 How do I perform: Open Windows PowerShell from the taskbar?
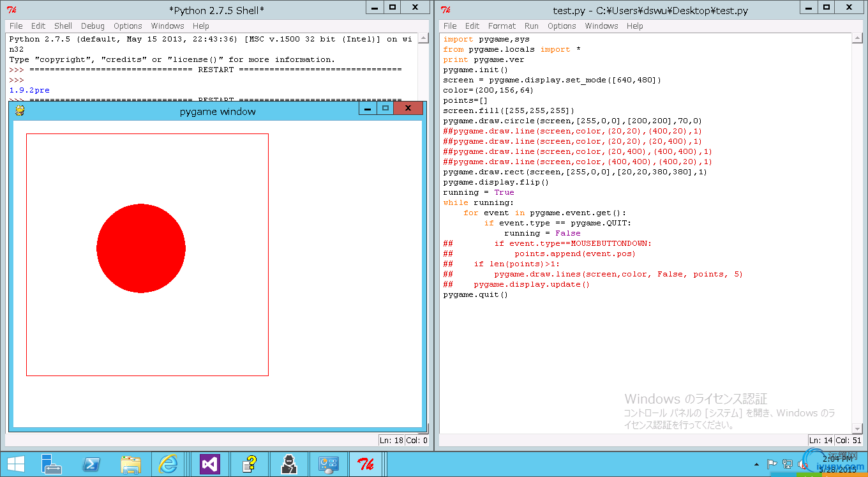point(91,464)
